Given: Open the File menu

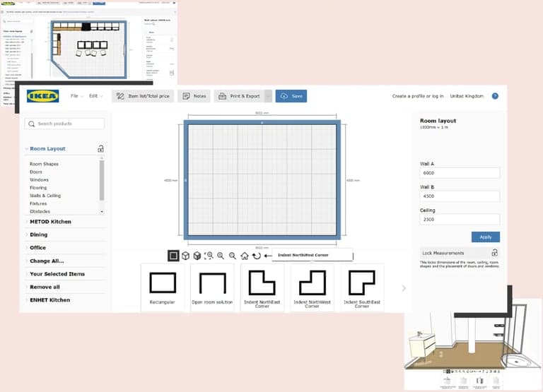Looking at the screenshot, I should point(76,96).
